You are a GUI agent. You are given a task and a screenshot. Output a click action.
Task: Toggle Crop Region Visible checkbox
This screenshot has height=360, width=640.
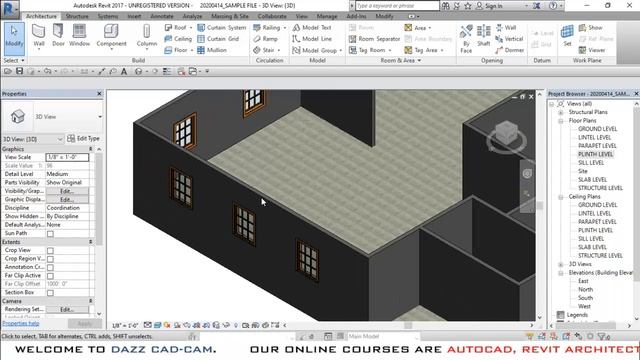click(50, 259)
